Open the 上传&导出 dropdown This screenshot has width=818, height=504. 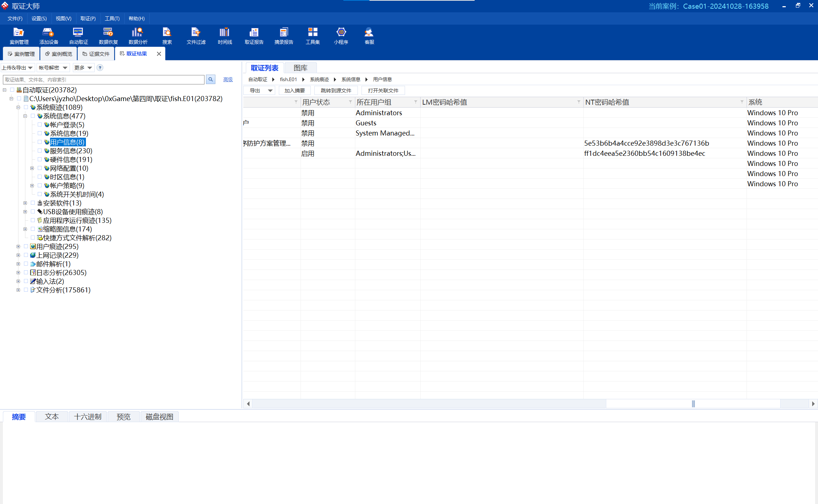pyautogui.click(x=17, y=68)
